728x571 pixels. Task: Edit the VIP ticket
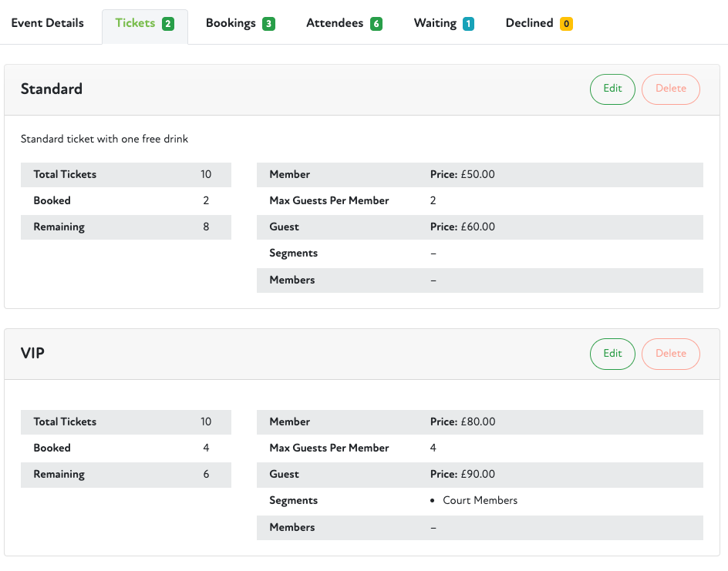(x=612, y=354)
